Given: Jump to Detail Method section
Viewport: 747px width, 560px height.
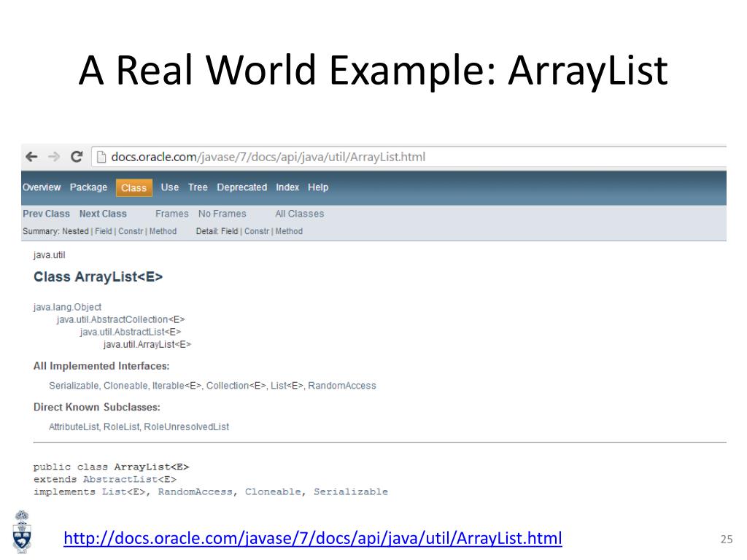Looking at the screenshot, I should tap(289, 231).
